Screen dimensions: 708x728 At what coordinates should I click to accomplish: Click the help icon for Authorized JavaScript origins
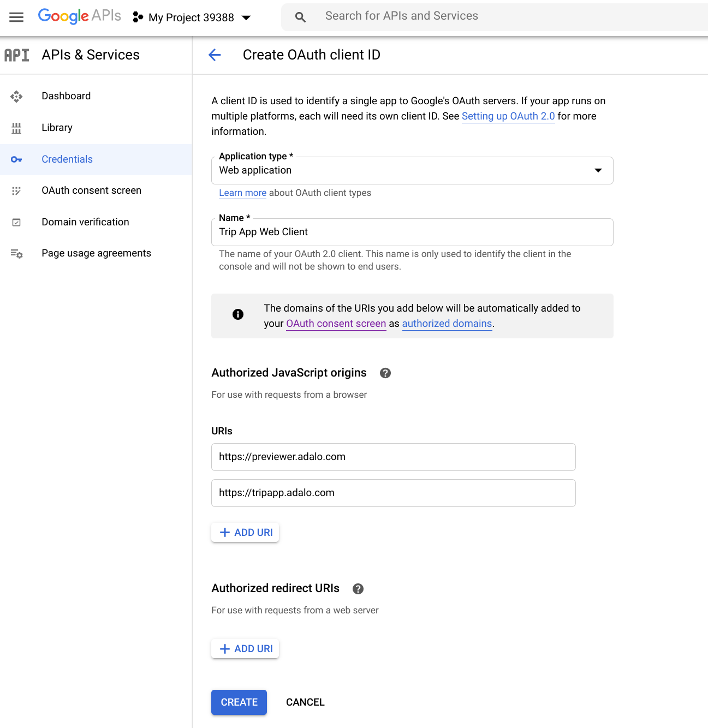(385, 373)
